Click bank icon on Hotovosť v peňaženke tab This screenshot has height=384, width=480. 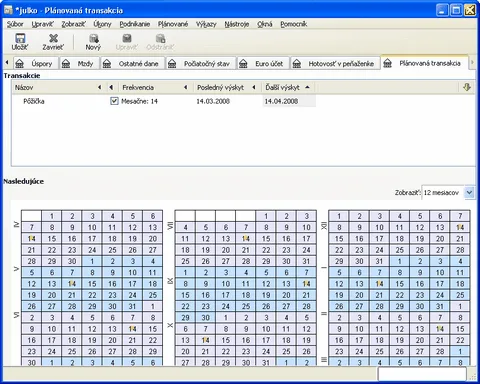click(x=297, y=63)
